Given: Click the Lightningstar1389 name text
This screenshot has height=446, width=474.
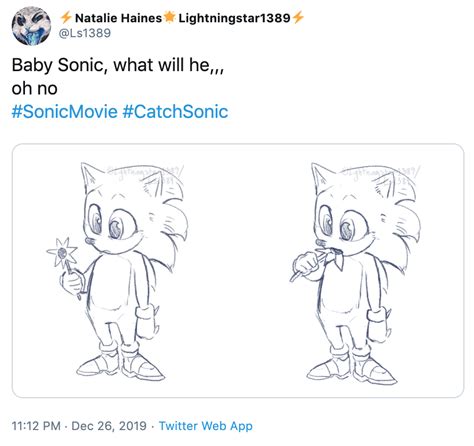Looking at the screenshot, I should tap(234, 18).
